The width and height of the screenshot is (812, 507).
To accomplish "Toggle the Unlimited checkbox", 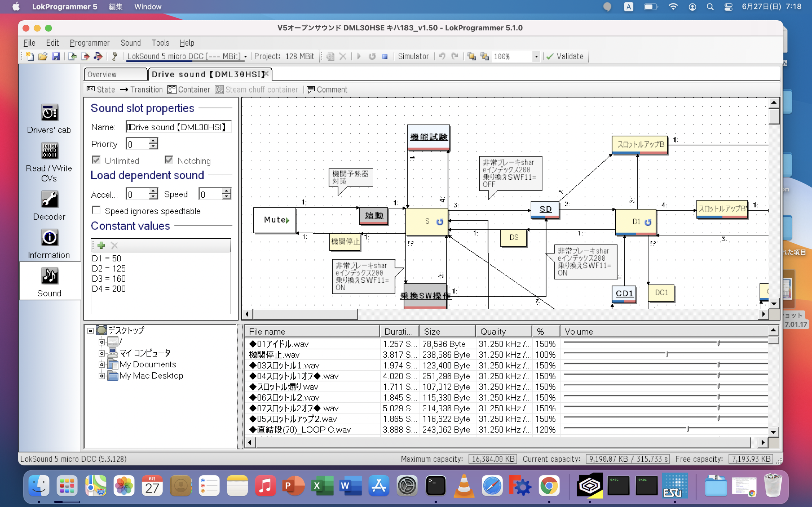I will 96,160.
